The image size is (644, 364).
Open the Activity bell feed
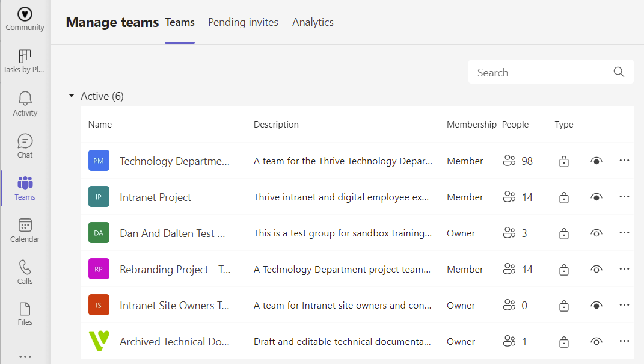tap(25, 104)
